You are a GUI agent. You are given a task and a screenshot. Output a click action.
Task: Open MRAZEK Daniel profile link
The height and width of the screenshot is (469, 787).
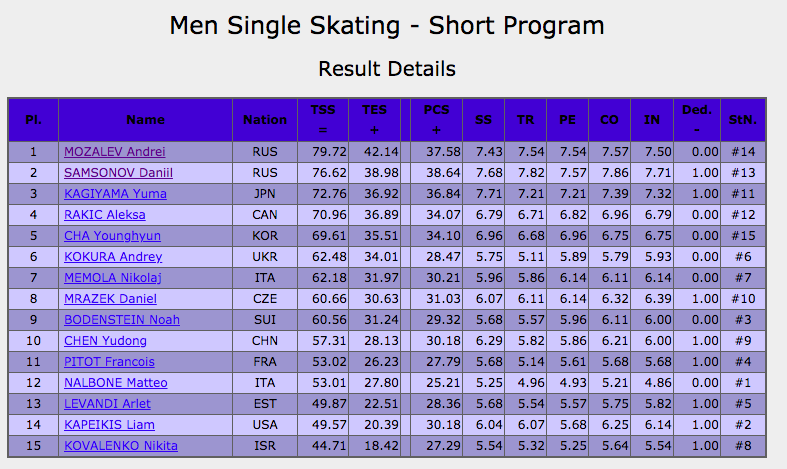click(x=108, y=299)
